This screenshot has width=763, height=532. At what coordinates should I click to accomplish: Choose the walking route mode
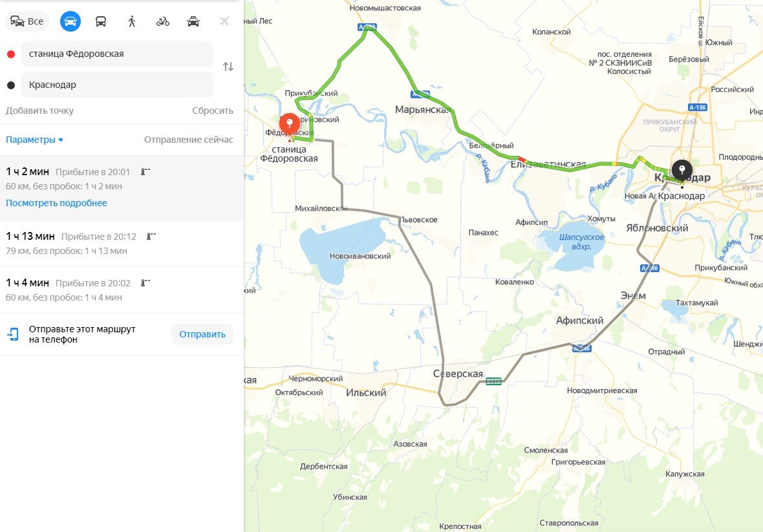point(132,21)
